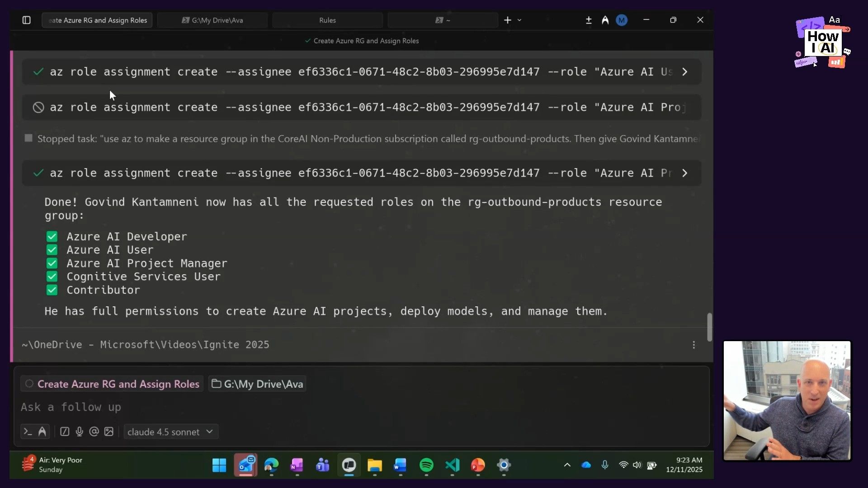This screenshot has height=488, width=868.
Task: Toggle the sidebar panel icon at top-left
Action: pyautogui.click(x=26, y=20)
